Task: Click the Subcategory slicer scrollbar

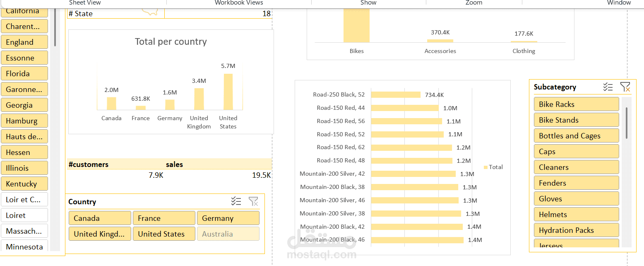Action: 627,172
